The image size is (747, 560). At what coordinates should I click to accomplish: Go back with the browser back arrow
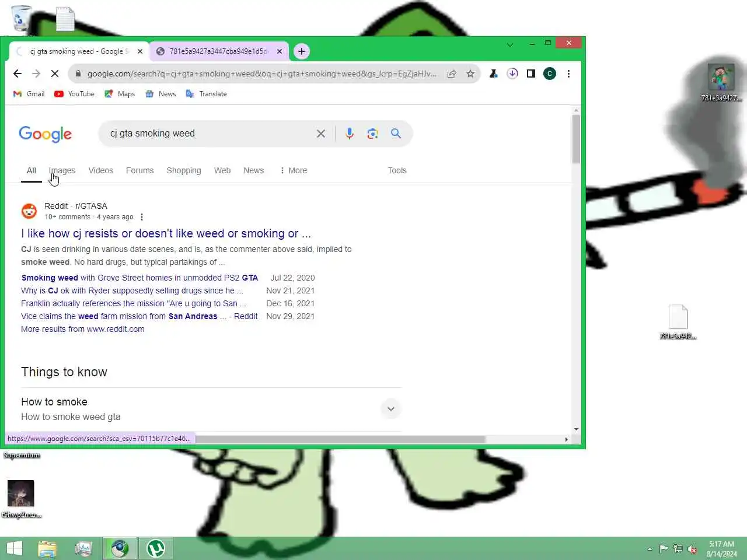coord(18,73)
